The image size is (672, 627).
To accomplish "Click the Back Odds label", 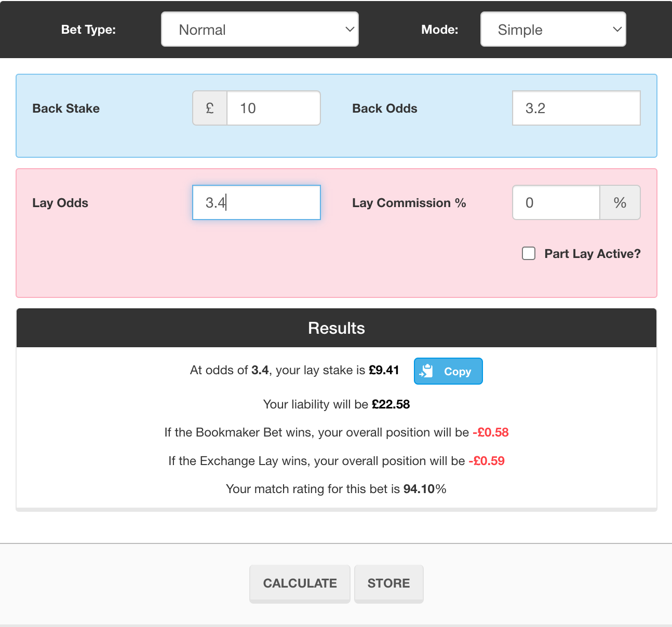I will 385,108.
